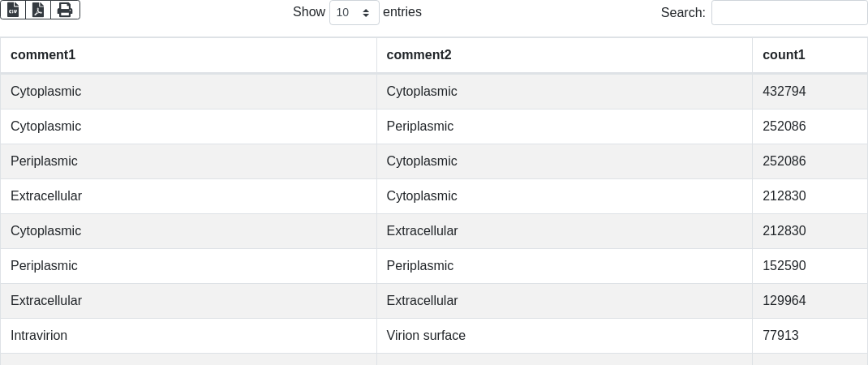Click comment1 Cytoplasmic in the 432794 row
868x365 pixels.
[45, 92]
